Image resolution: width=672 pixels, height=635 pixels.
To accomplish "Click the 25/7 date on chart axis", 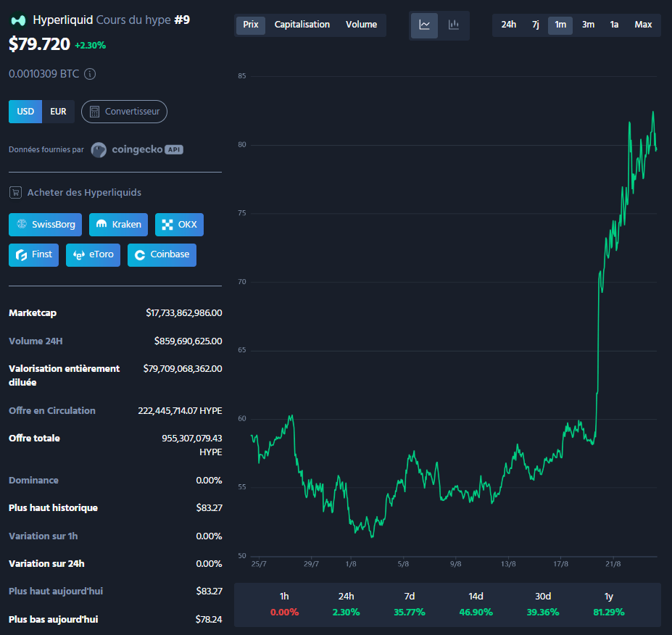I will pos(259,564).
